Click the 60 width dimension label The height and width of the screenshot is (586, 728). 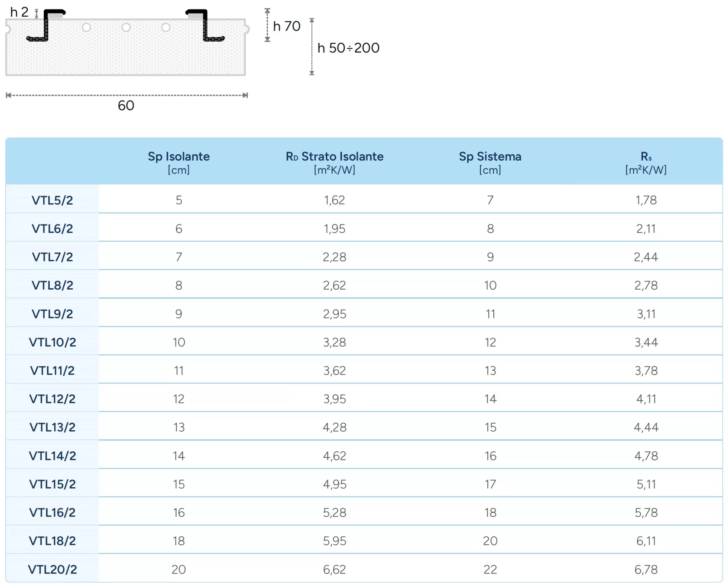[126, 106]
